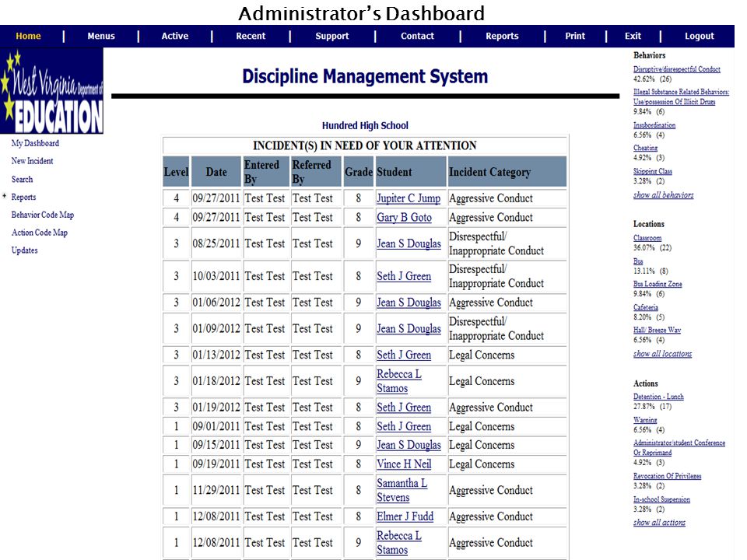Open Administrator/student Conference Or Reprimand link
This screenshot has width=747, height=560.
click(679, 448)
